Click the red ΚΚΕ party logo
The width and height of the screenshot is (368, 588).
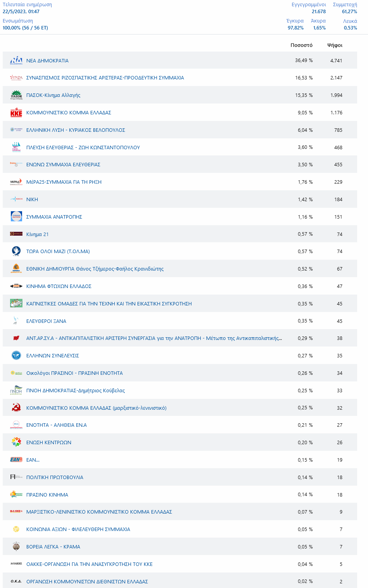pyautogui.click(x=16, y=113)
